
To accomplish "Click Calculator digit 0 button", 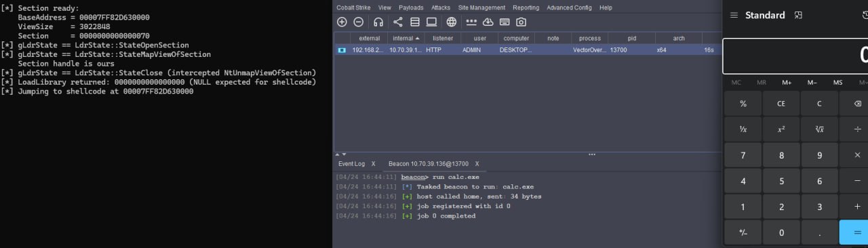I will (x=781, y=232).
